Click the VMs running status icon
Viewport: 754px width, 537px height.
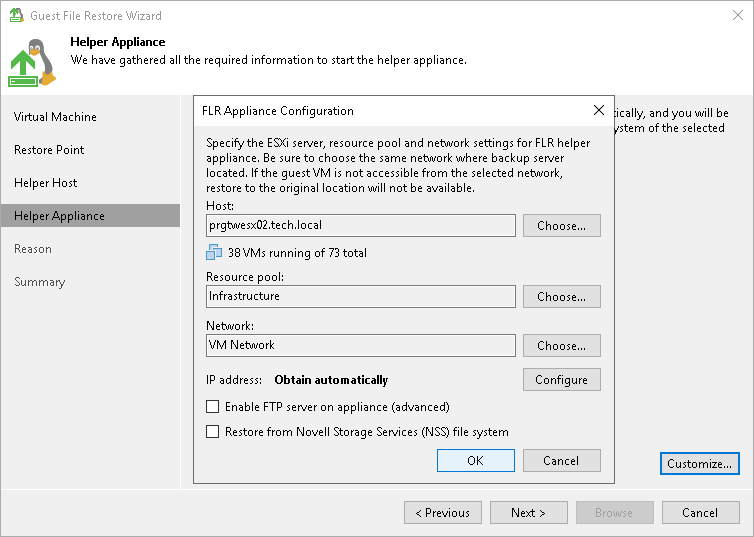pos(214,252)
